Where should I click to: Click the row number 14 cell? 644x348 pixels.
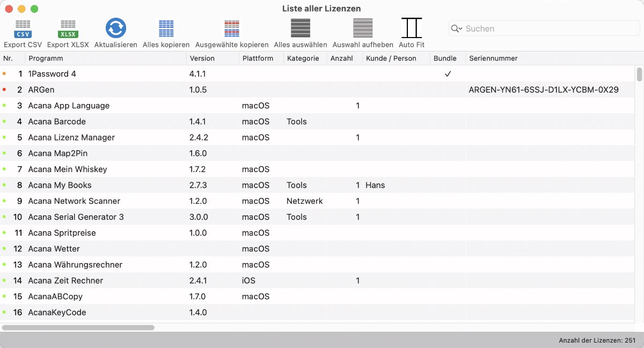click(x=18, y=280)
